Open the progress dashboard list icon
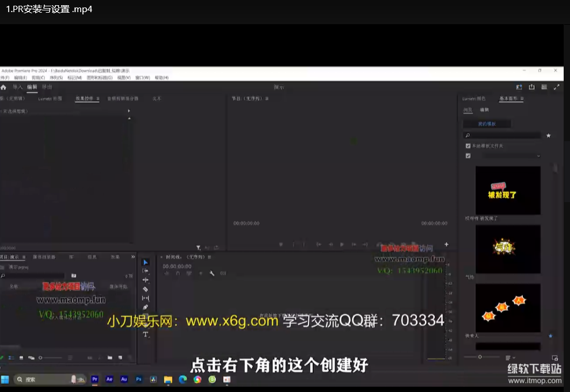The image size is (570, 392). pyautogui.click(x=544, y=87)
